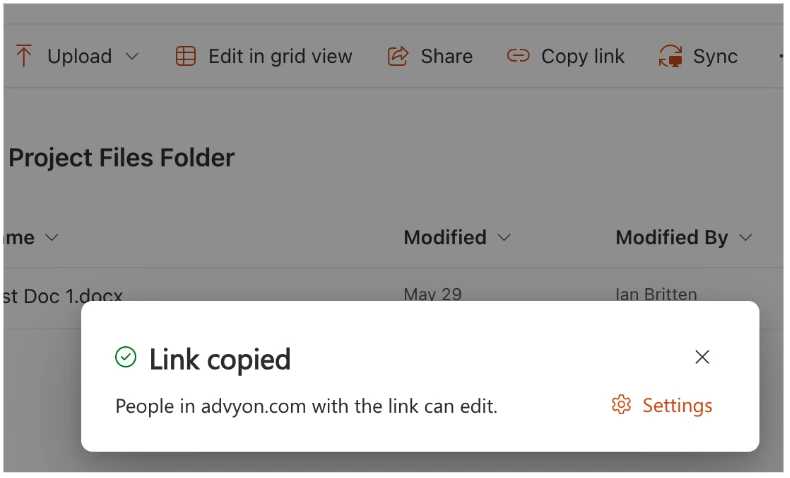Open the more options ellipsis menu
The image size is (790, 478).
click(x=780, y=57)
